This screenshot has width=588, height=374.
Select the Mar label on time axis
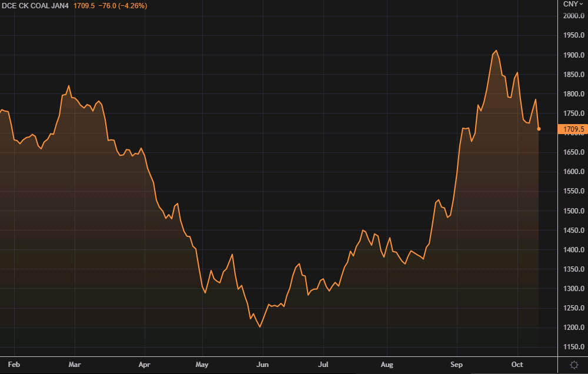point(75,365)
